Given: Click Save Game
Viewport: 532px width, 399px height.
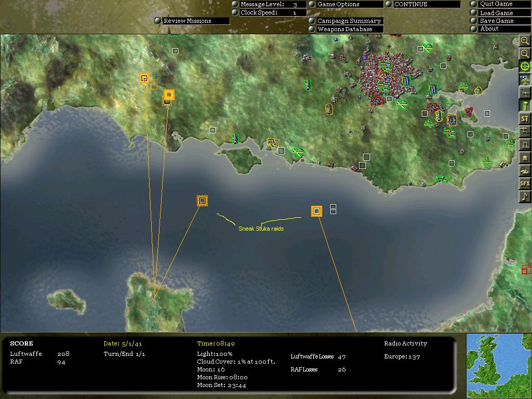Looking at the screenshot, I should 505,21.
